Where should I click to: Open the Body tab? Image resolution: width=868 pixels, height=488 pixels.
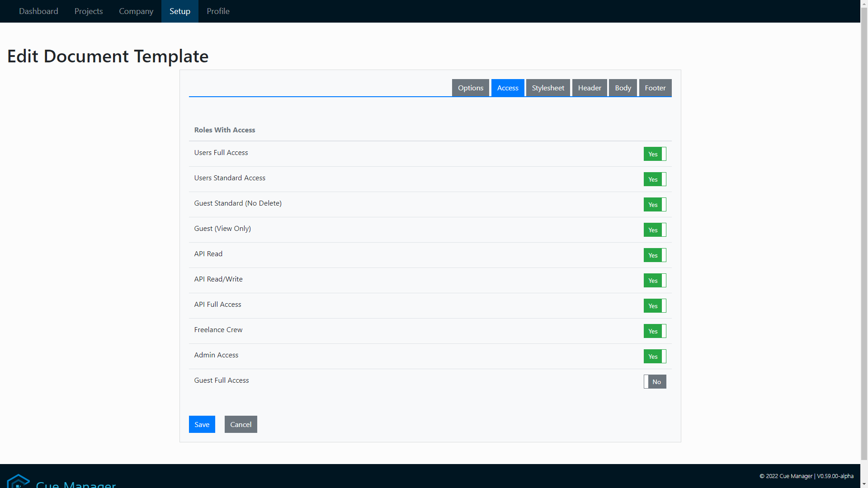pyautogui.click(x=623, y=88)
